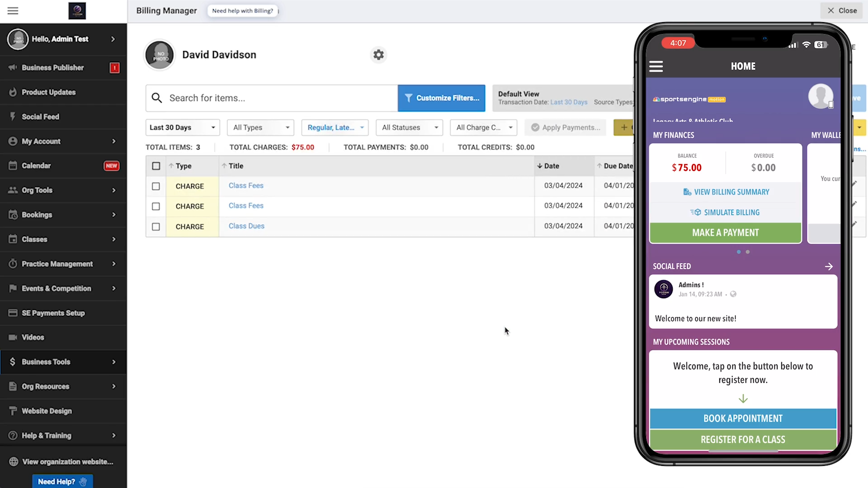Viewport: 868px width, 488px height.
Task: Expand Bookings submenu chevron
Action: coord(113,215)
